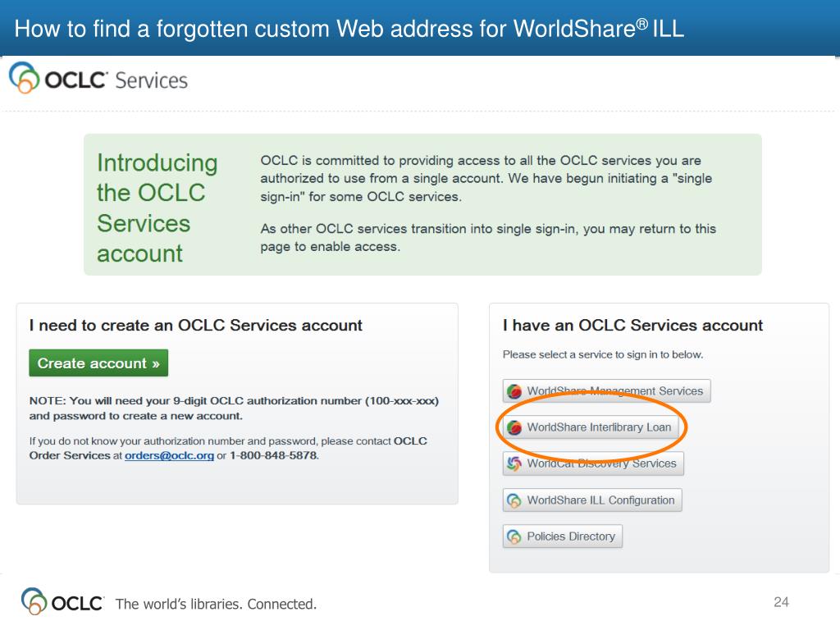Click the OCLC icon on Policies Directory

(x=514, y=536)
